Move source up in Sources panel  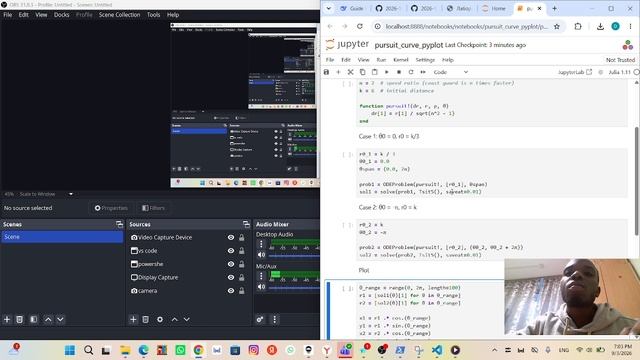[174, 319]
